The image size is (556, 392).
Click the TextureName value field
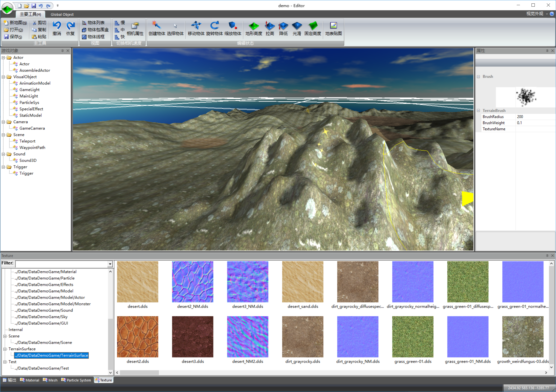coord(535,129)
